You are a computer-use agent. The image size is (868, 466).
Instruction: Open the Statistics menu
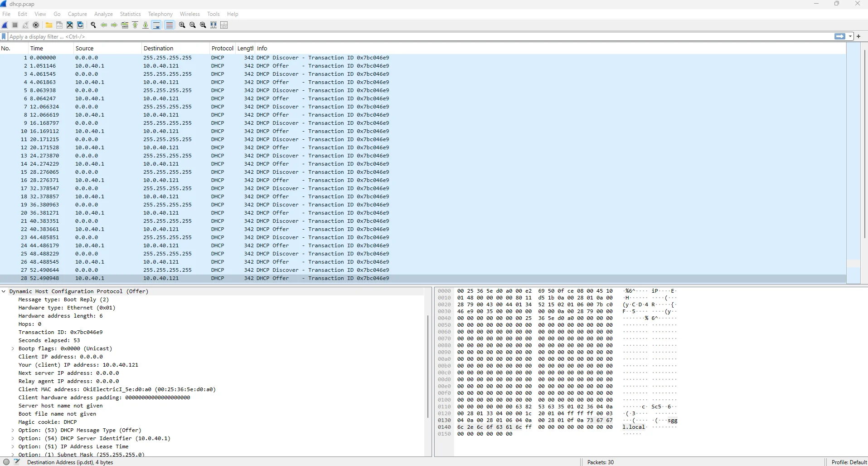point(131,14)
